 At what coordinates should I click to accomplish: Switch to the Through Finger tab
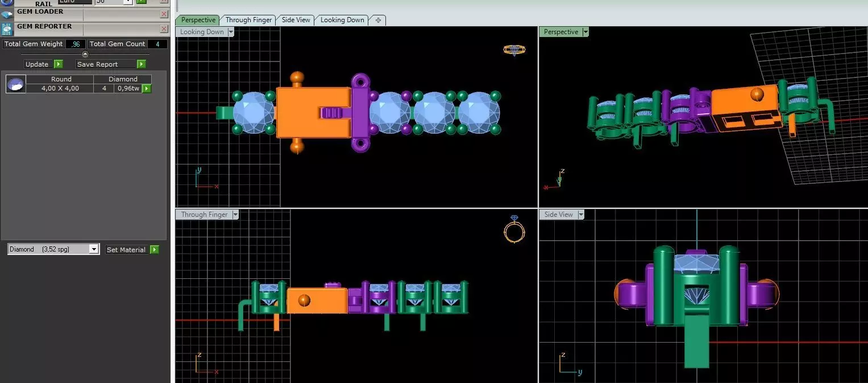coord(248,20)
